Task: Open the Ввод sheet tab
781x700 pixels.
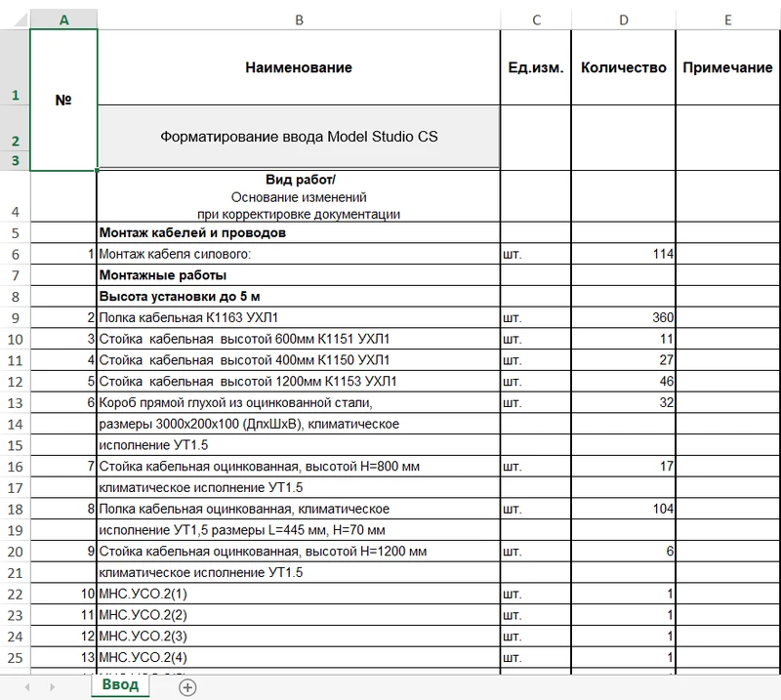Action: coord(120,685)
